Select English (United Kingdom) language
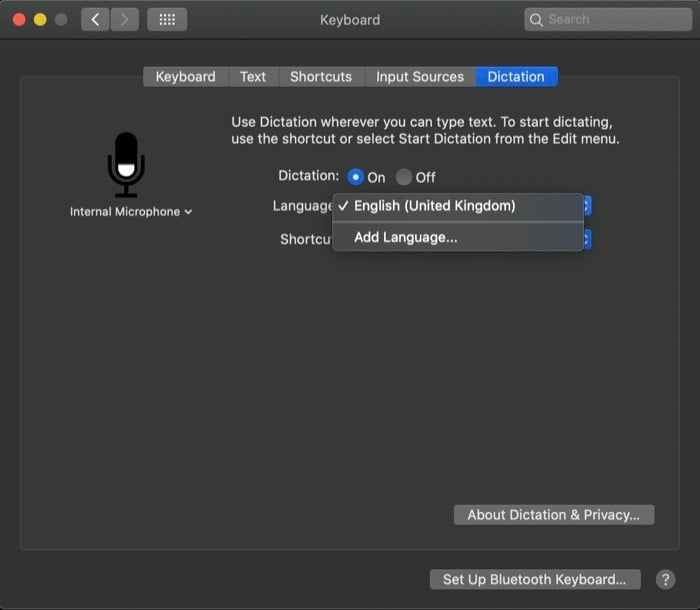This screenshot has height=610, width=700. 458,206
